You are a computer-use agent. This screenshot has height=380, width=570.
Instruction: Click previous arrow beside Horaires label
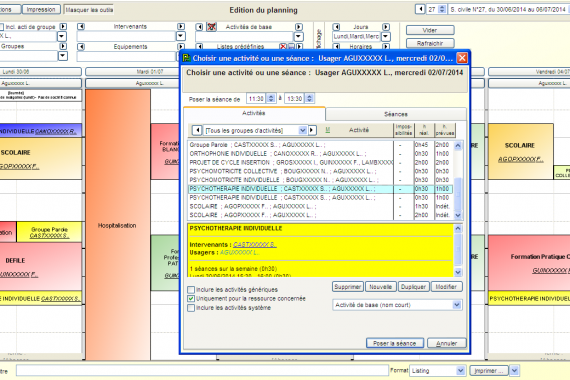pos(336,47)
